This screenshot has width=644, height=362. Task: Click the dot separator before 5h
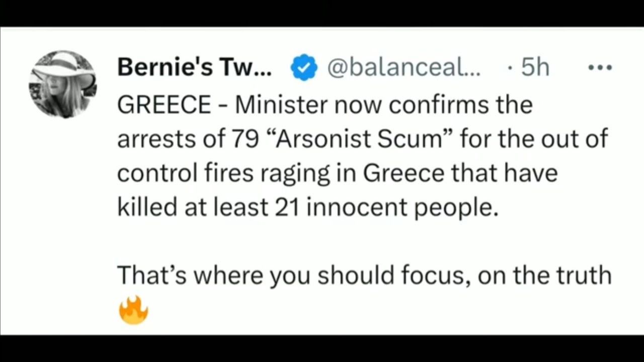[510, 68]
